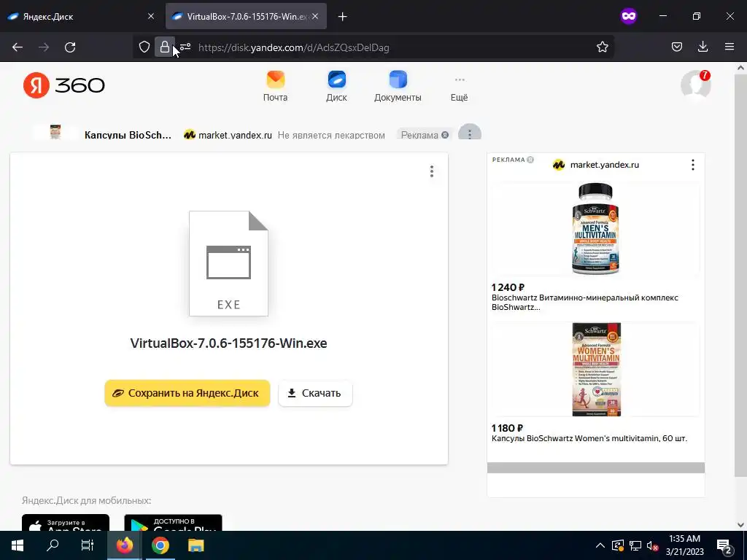Screen dimensions: 747x560
Task: Open Women's Multivitamin product image
Action: click(595, 370)
